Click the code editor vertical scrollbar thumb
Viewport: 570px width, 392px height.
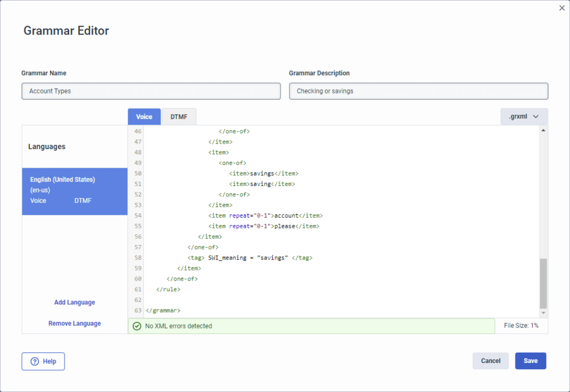pyautogui.click(x=543, y=283)
